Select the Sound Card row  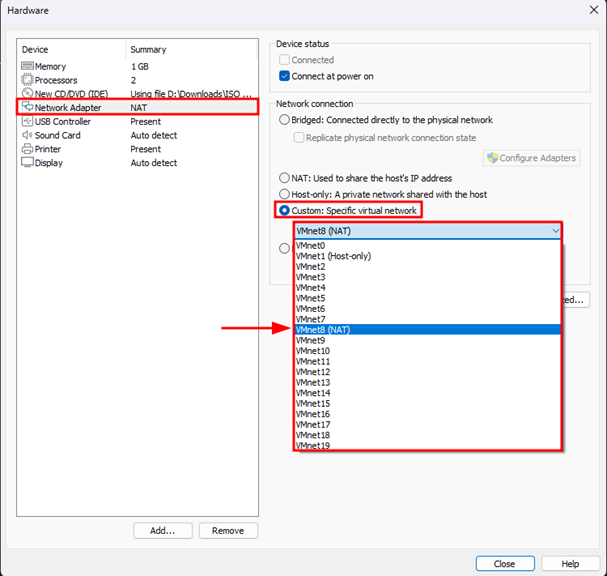[137, 135]
